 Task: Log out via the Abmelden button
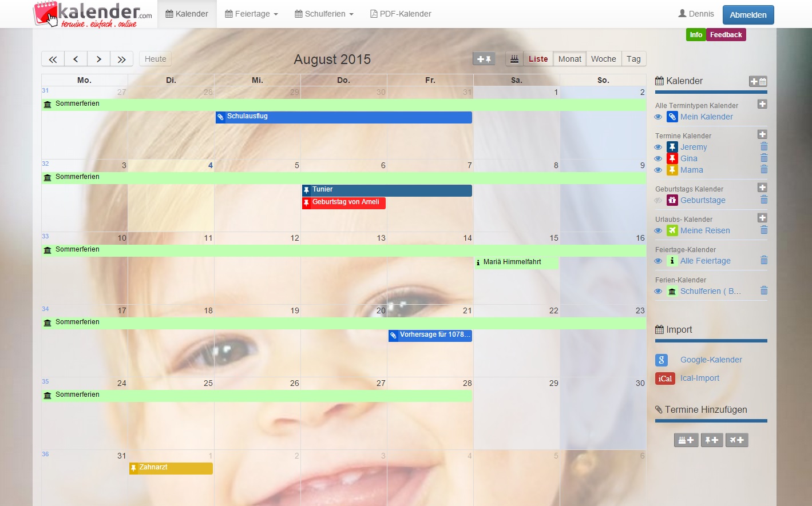tap(748, 14)
